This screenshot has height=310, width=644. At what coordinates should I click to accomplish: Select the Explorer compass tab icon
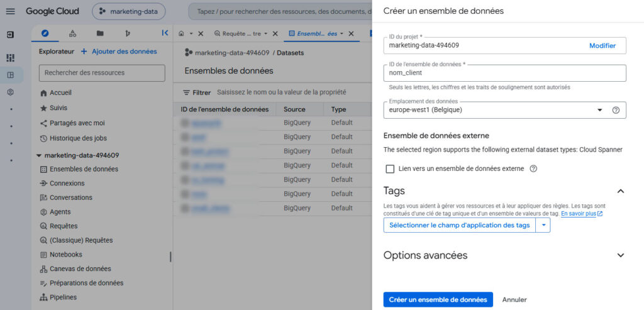(45, 33)
